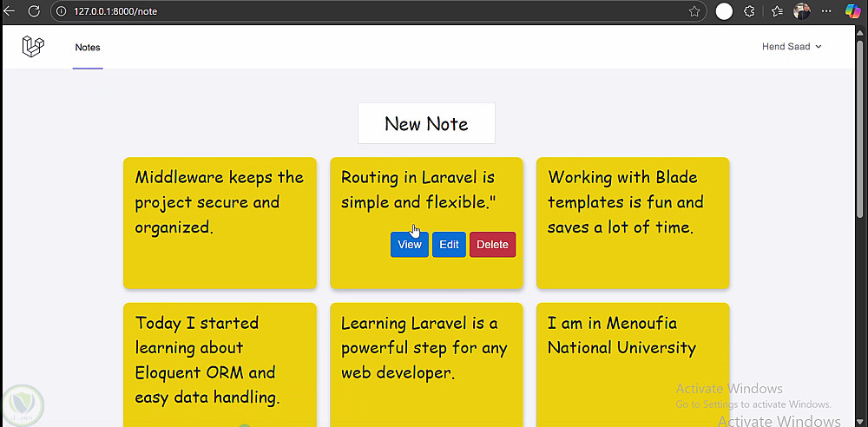This screenshot has height=427, width=868.
Task: Go back to the previous page
Action: tap(10, 11)
